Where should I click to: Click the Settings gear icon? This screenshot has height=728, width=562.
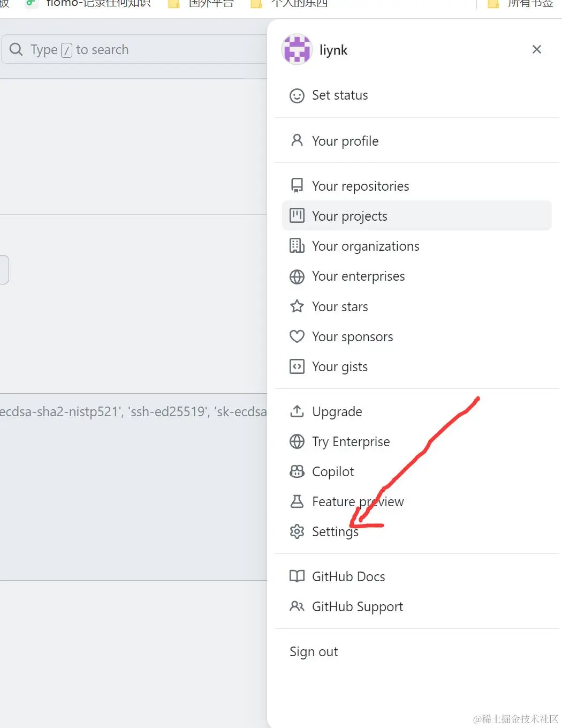[297, 531]
